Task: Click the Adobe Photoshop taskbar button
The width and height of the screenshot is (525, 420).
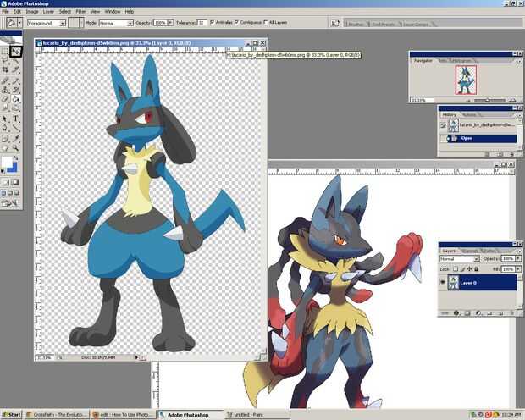Action: (191, 415)
